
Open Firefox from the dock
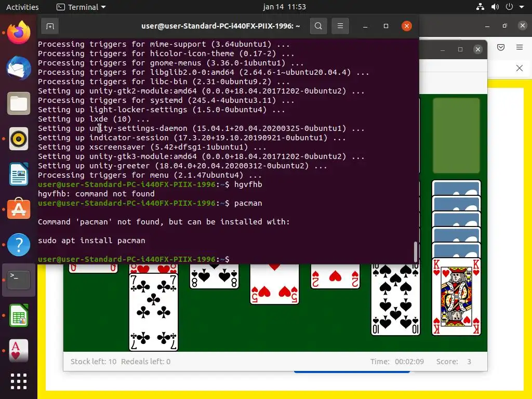point(19,32)
